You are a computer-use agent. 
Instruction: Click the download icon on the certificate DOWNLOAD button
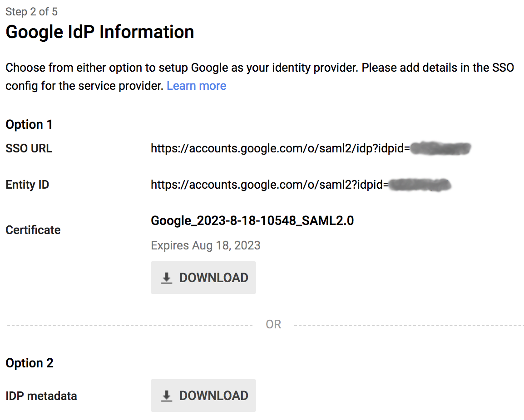166,277
